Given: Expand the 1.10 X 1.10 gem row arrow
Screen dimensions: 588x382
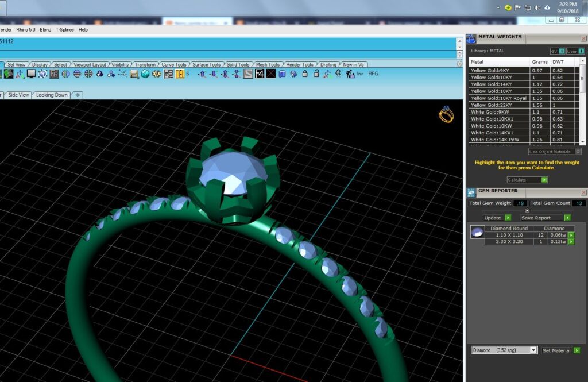Looking at the screenshot, I should pos(571,236).
